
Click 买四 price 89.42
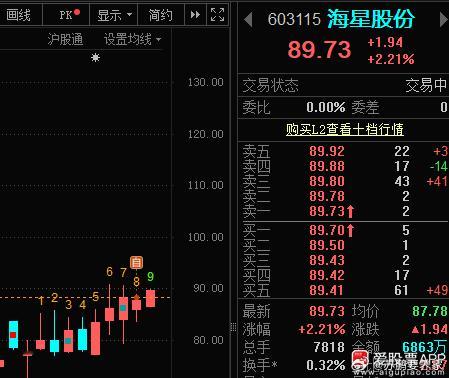coord(327,275)
